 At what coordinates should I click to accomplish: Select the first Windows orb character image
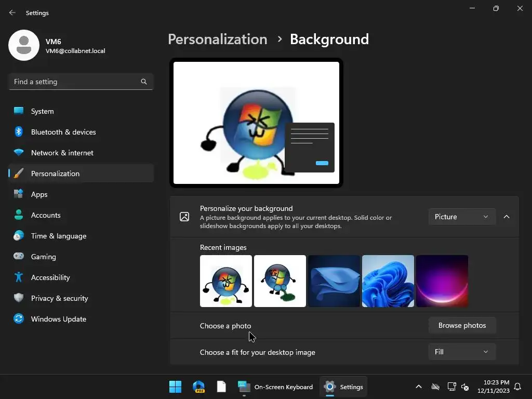coord(226,281)
